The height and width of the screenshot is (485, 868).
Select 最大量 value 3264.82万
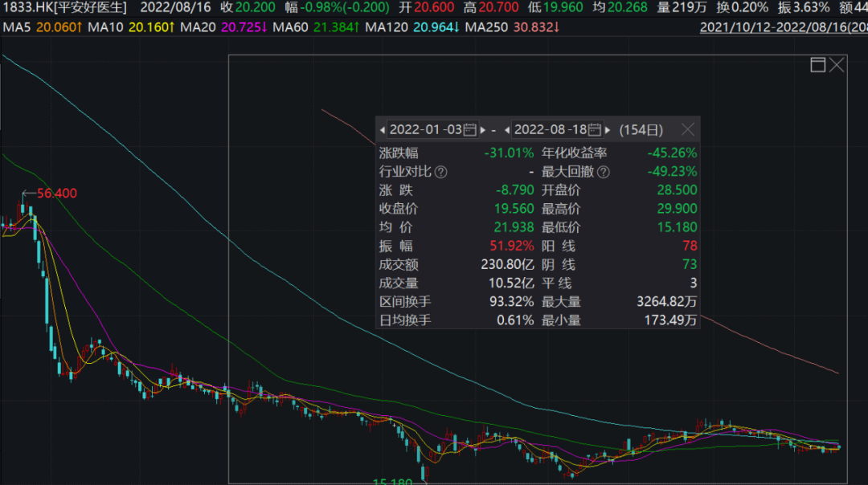(666, 302)
